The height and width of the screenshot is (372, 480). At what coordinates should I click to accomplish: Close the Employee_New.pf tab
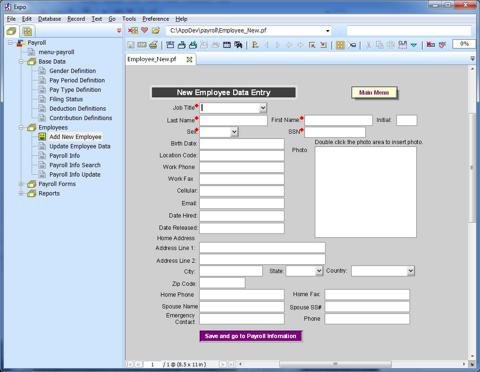click(x=189, y=60)
